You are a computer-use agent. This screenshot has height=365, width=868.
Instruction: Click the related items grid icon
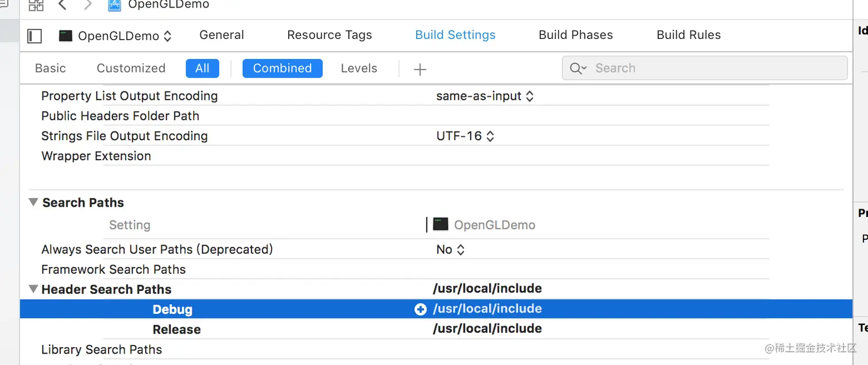tap(36, 5)
